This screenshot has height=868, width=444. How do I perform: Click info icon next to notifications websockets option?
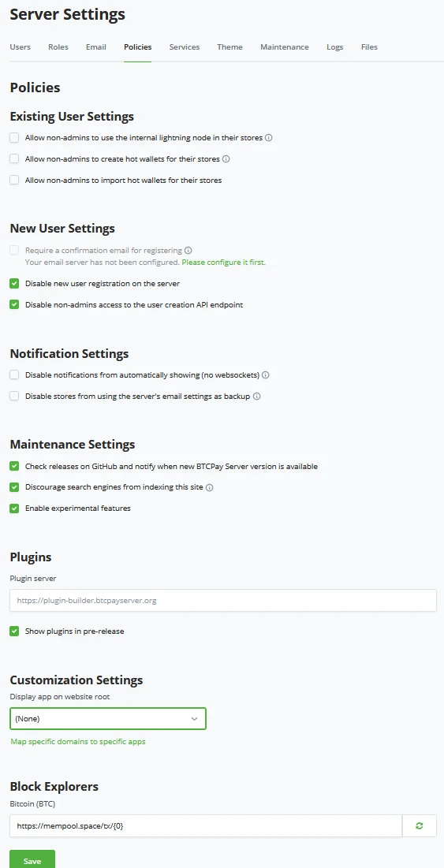pos(266,375)
